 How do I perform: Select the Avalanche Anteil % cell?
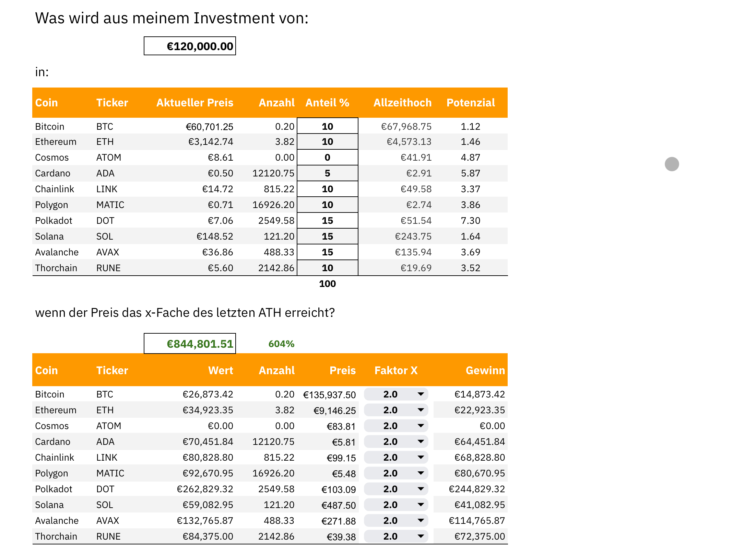click(x=328, y=252)
